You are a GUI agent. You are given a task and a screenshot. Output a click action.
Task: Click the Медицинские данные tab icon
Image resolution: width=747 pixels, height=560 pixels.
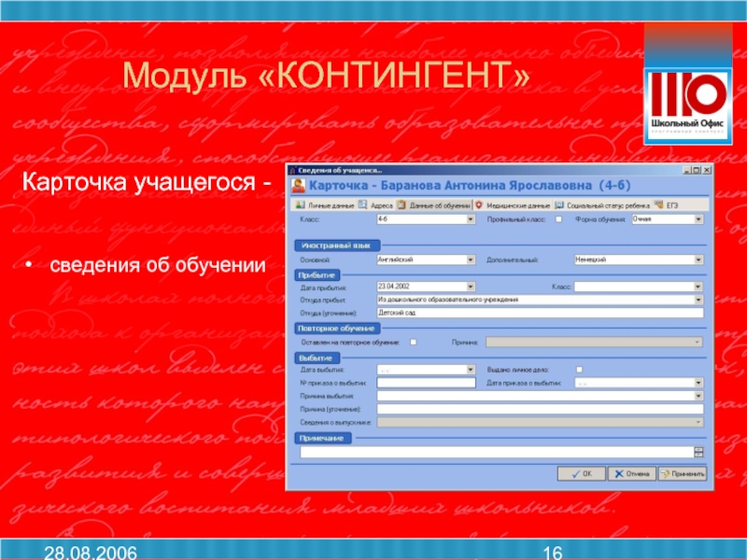pos(479,204)
